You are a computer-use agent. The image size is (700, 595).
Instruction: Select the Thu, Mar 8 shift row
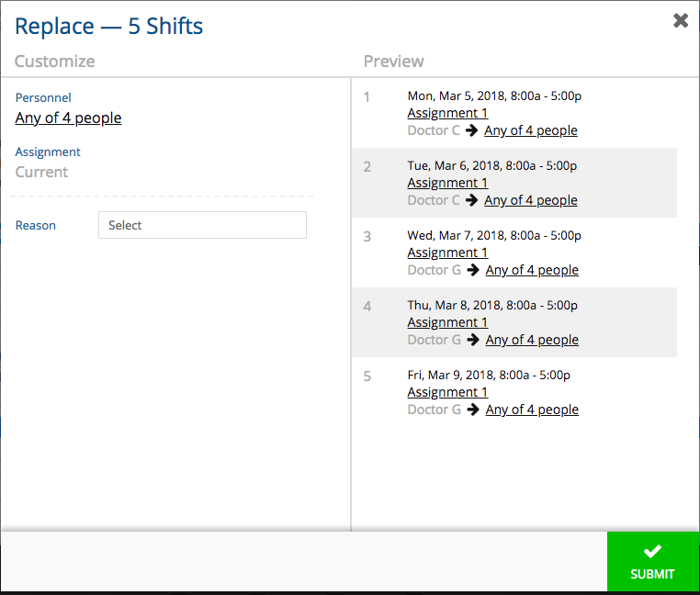click(514, 322)
